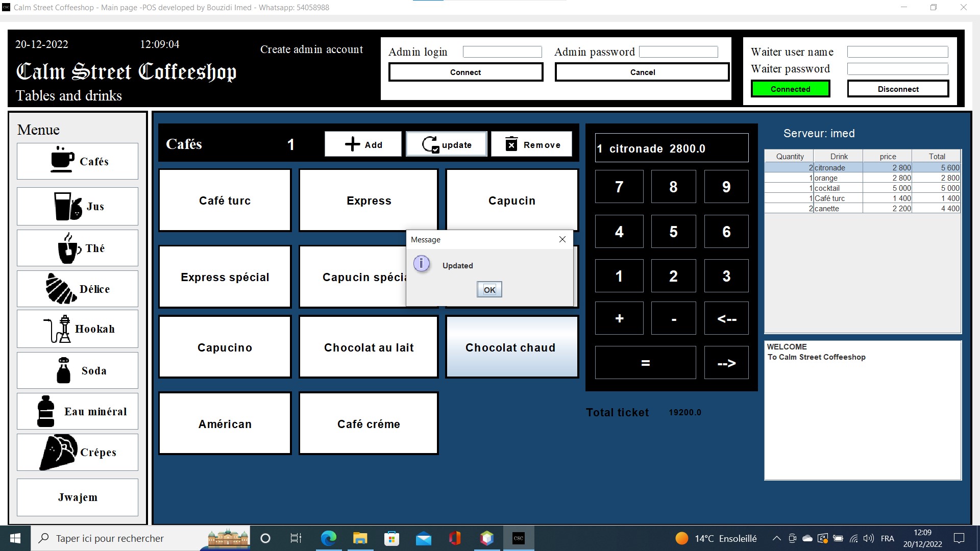980x551 pixels.
Task: Close the Message dialog
Action: coord(562,239)
